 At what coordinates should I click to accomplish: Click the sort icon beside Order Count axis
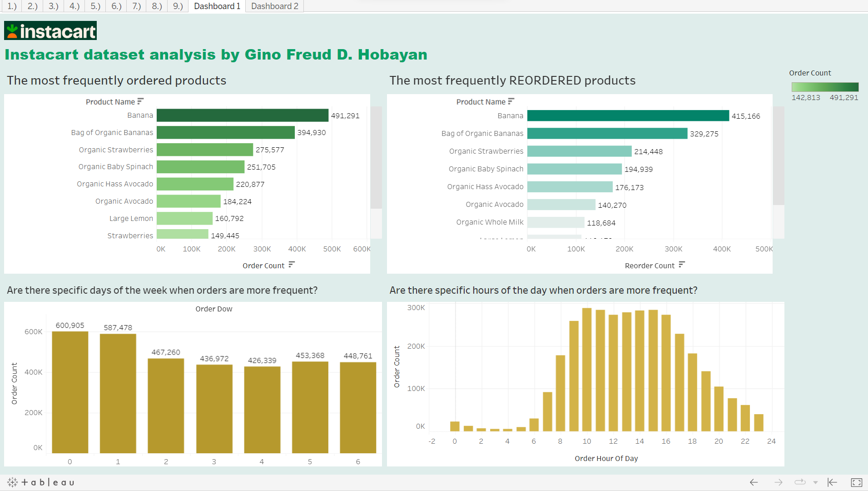pos(293,265)
